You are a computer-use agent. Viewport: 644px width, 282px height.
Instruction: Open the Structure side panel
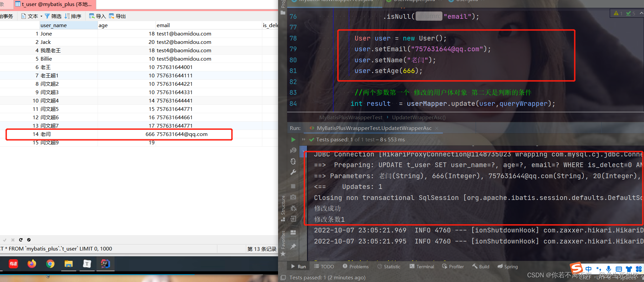pos(283,208)
